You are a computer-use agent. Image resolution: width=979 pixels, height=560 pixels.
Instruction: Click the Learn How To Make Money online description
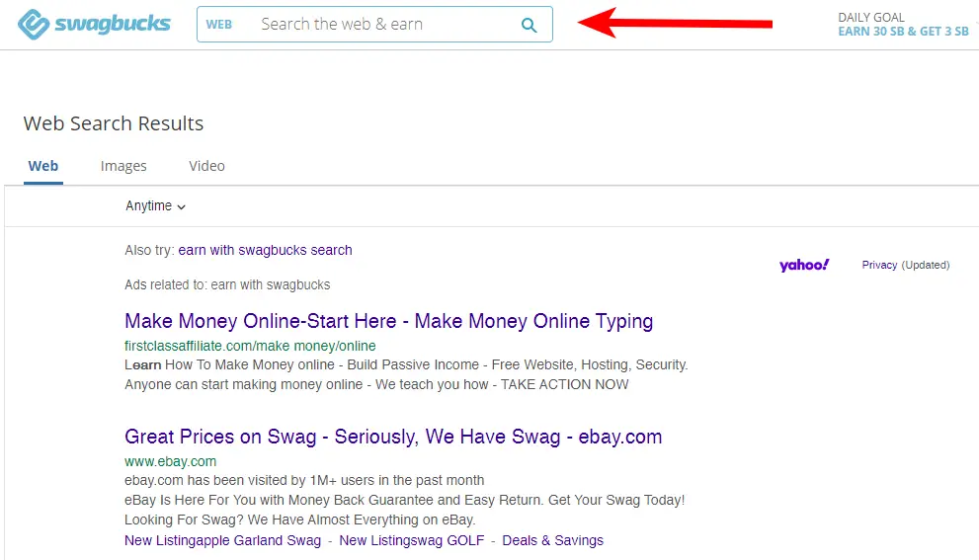[x=406, y=364]
